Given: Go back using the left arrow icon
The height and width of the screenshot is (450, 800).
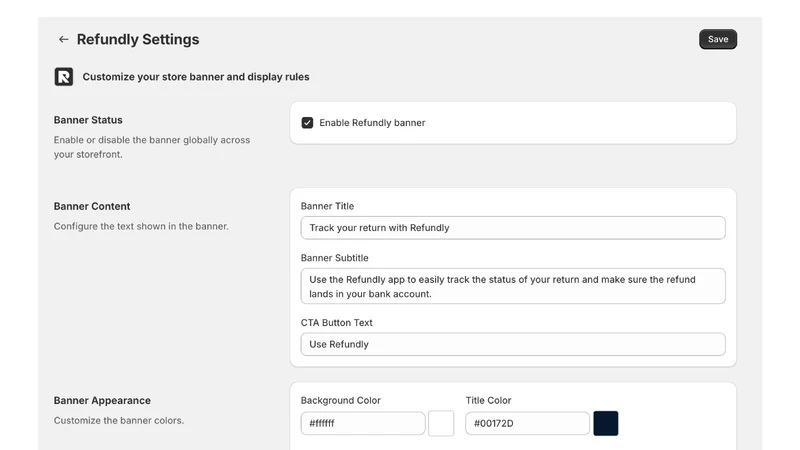Looking at the screenshot, I should tap(63, 39).
